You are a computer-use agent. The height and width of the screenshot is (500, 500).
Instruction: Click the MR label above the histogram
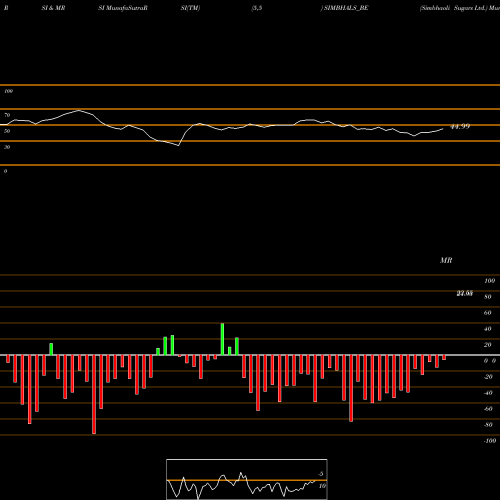pos(446,260)
